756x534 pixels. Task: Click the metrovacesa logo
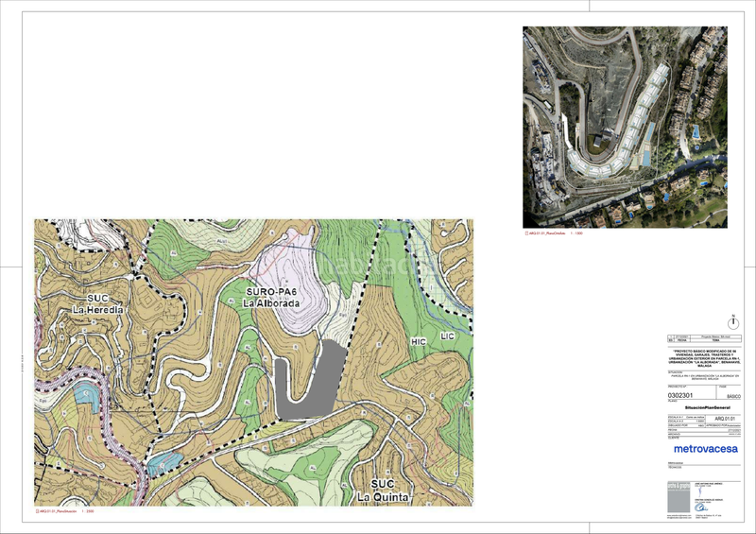coord(705,449)
